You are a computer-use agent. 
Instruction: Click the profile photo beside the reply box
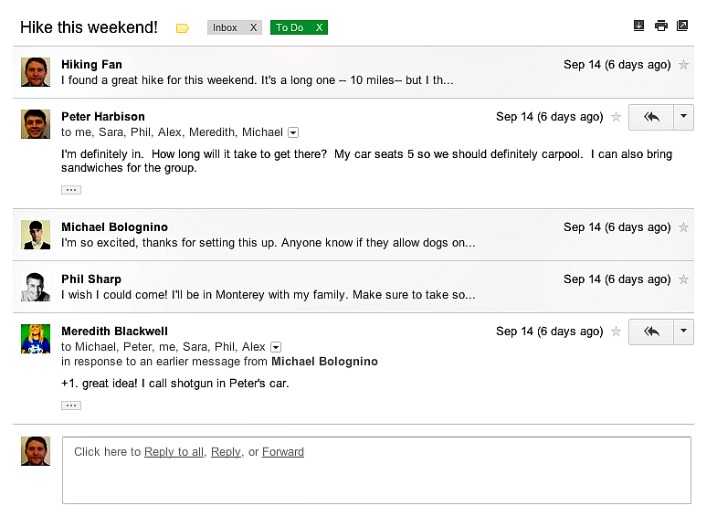point(36,451)
